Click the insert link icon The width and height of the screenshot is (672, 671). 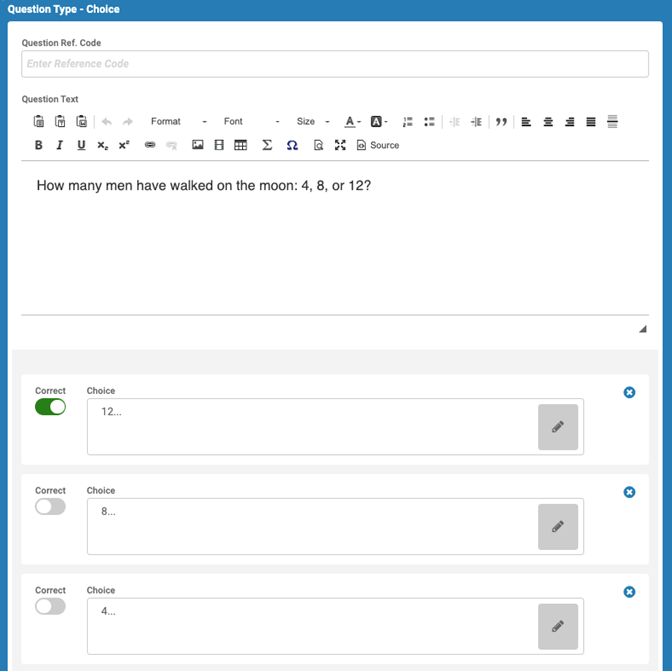[150, 145]
